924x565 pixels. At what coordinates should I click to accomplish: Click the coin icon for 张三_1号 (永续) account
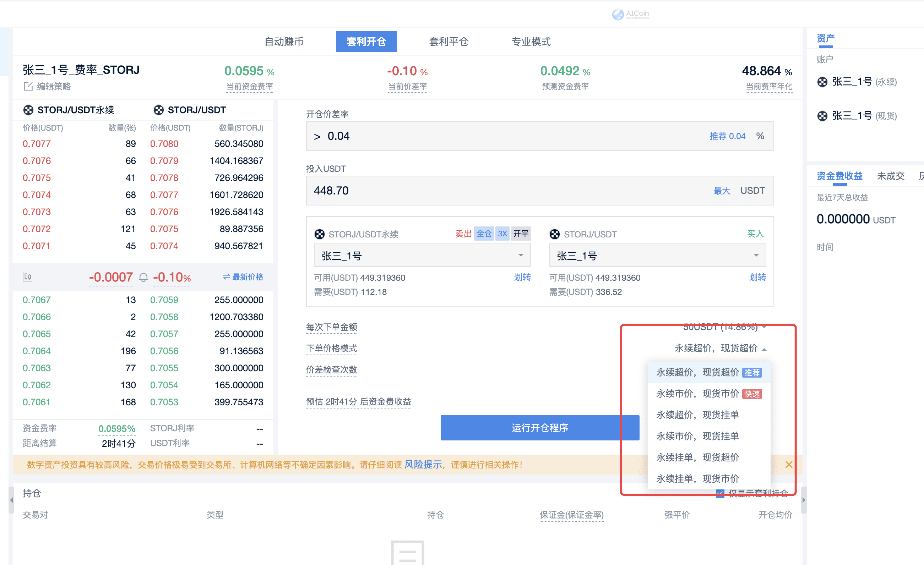[822, 82]
